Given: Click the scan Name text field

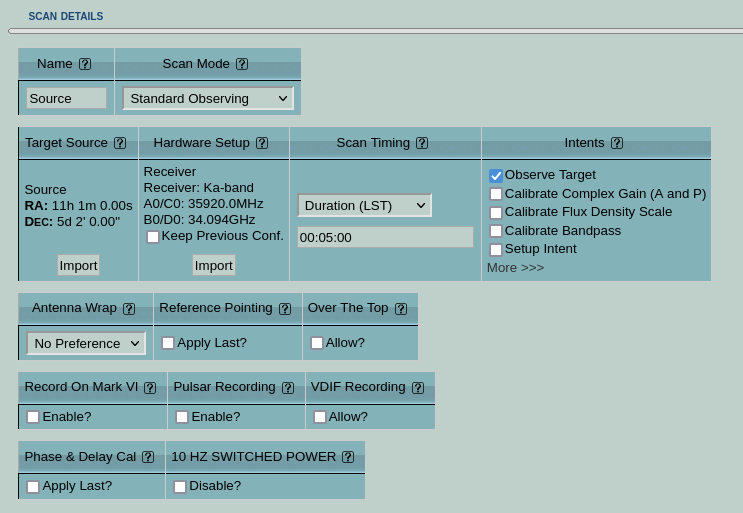Looking at the screenshot, I should pos(66,98).
